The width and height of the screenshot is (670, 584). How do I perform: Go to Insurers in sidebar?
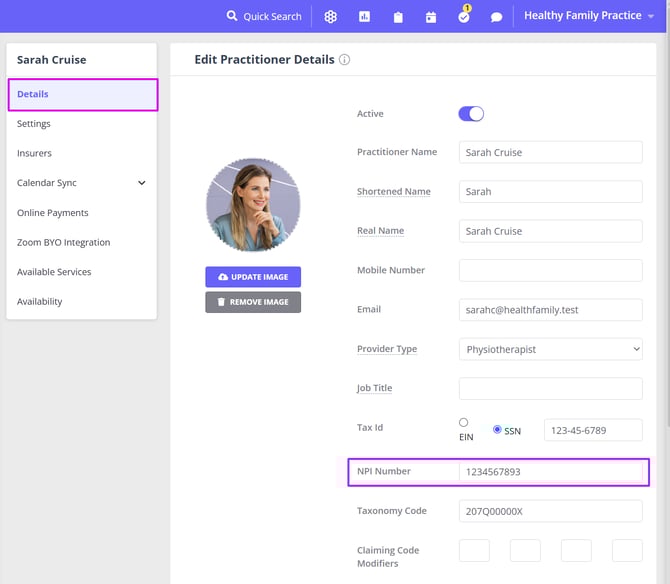[x=34, y=153]
